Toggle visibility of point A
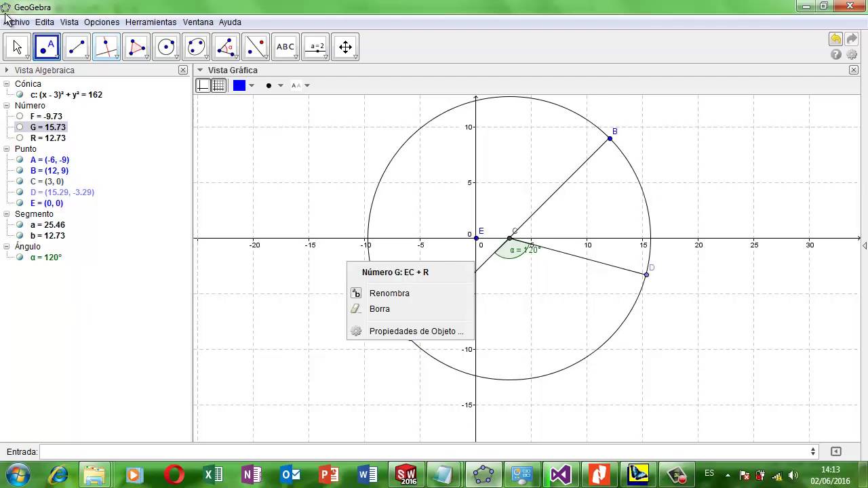The image size is (868, 488). 20,160
